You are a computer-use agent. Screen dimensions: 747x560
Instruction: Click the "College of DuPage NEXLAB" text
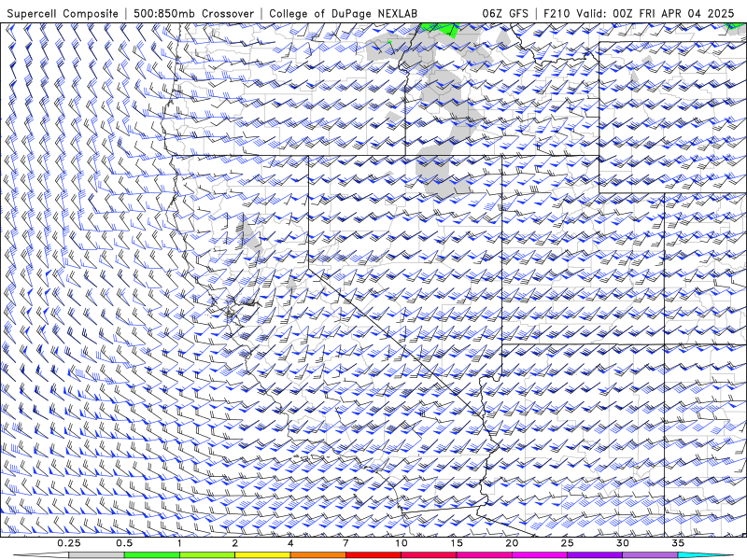pos(343,13)
